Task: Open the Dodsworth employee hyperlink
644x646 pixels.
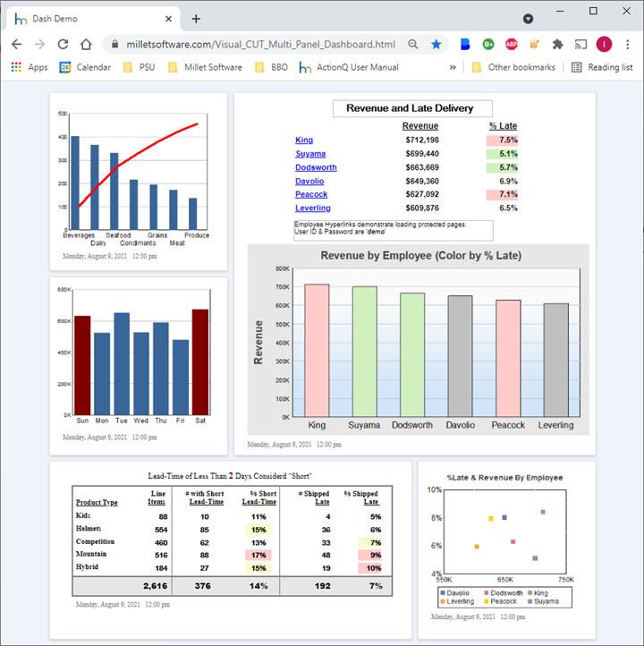Action: point(316,167)
